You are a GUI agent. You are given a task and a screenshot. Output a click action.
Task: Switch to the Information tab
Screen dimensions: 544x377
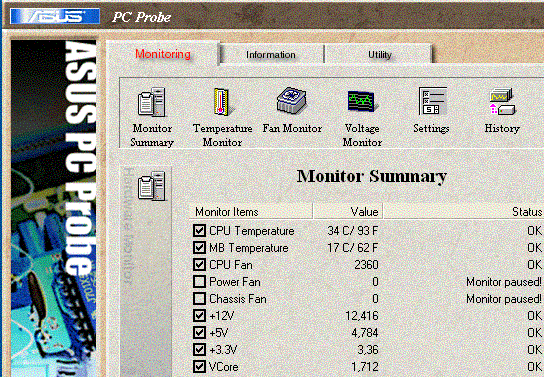(x=271, y=54)
